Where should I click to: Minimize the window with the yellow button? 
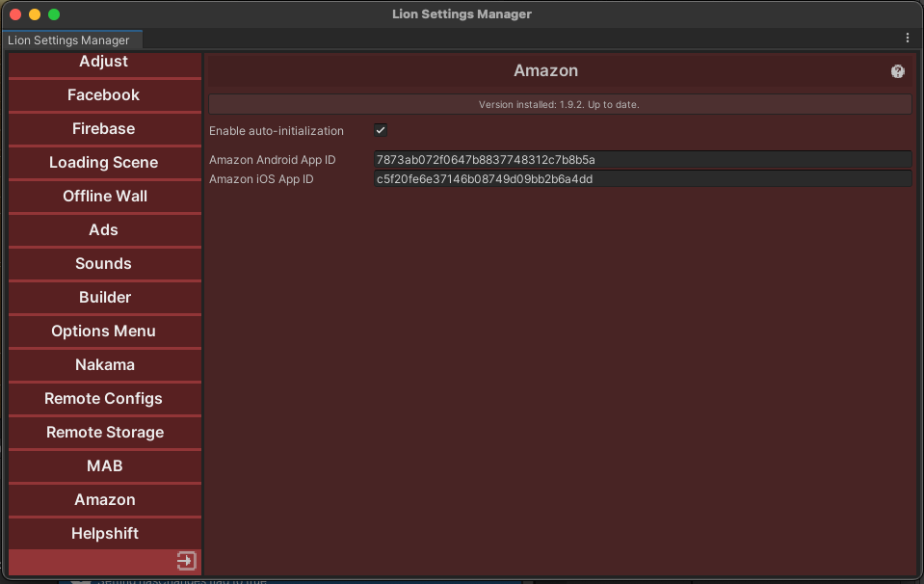35,14
